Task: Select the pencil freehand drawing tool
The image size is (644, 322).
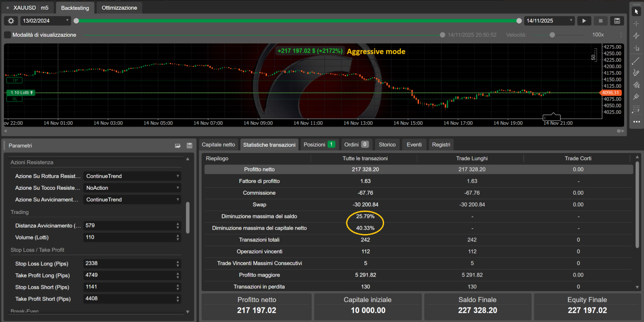Action: coord(636,72)
